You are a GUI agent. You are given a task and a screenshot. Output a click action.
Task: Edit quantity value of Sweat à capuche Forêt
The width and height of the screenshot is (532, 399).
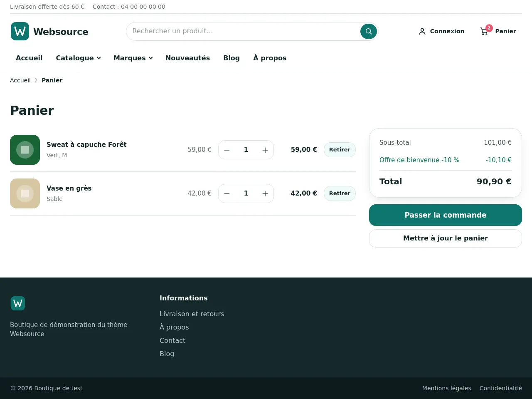point(246,150)
